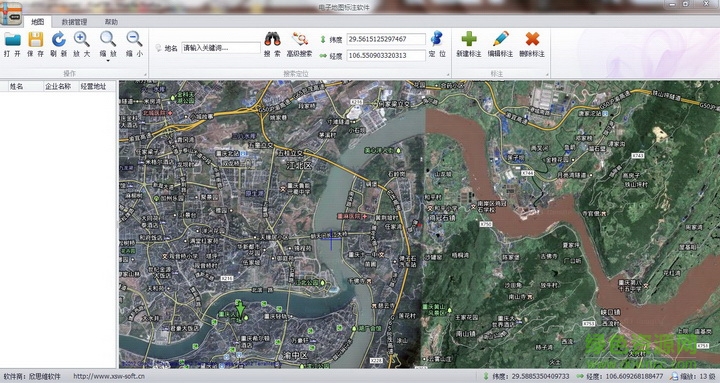Open the 操作 group dialog launcher
Viewport: 720px width, 383px height.
(x=145, y=74)
